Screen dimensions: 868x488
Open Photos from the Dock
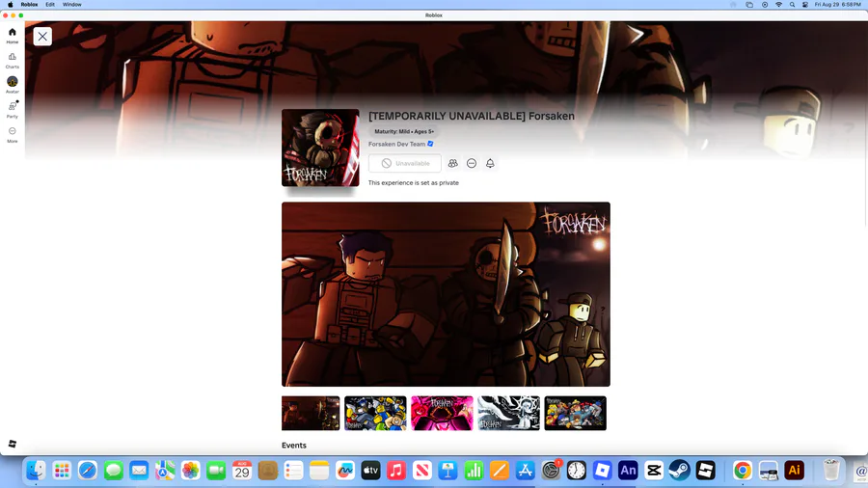[x=190, y=471]
